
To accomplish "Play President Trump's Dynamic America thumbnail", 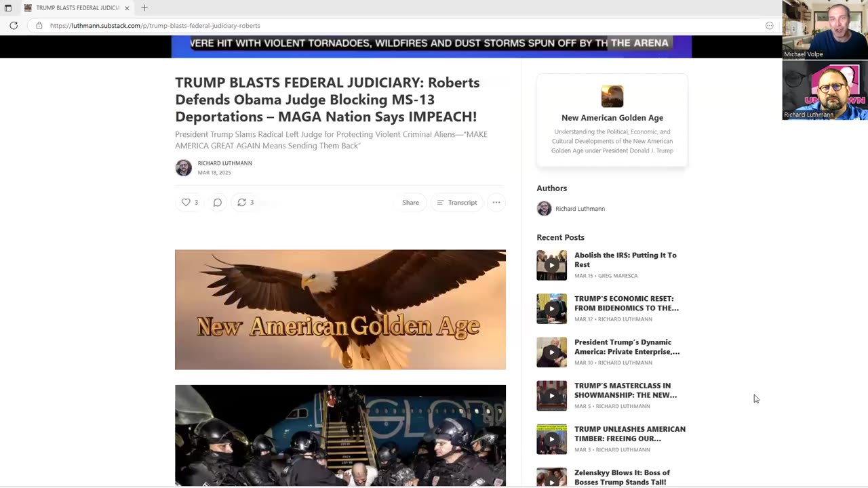I will tap(552, 352).
